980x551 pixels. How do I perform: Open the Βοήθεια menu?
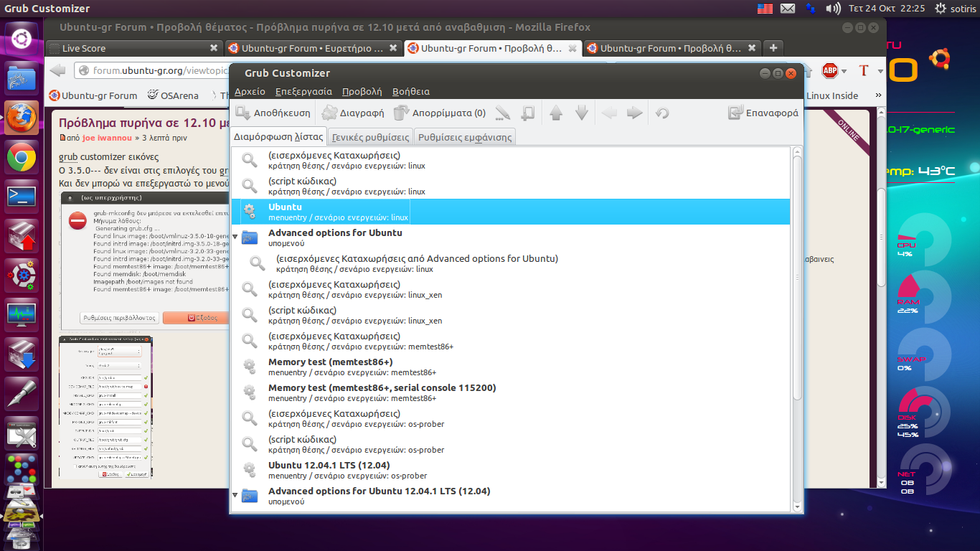coord(411,92)
